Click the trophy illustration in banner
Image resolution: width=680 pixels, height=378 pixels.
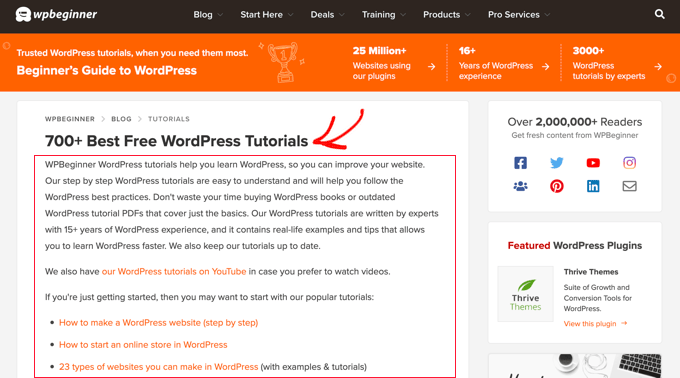click(284, 62)
